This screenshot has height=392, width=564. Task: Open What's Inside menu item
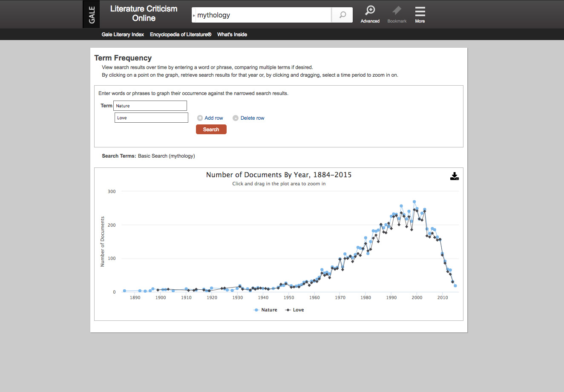point(232,35)
